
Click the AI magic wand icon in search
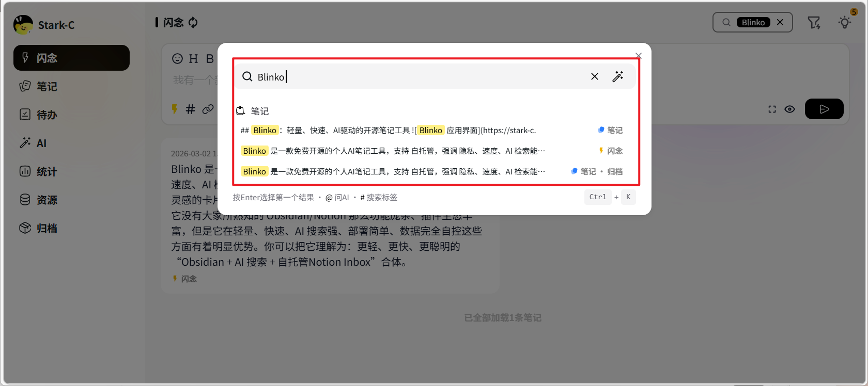[x=618, y=76]
